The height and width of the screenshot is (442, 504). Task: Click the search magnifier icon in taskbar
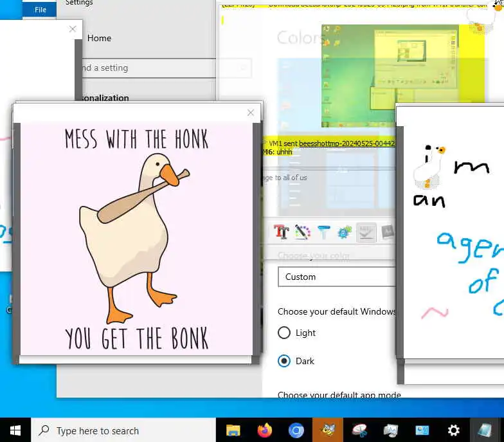click(44, 430)
